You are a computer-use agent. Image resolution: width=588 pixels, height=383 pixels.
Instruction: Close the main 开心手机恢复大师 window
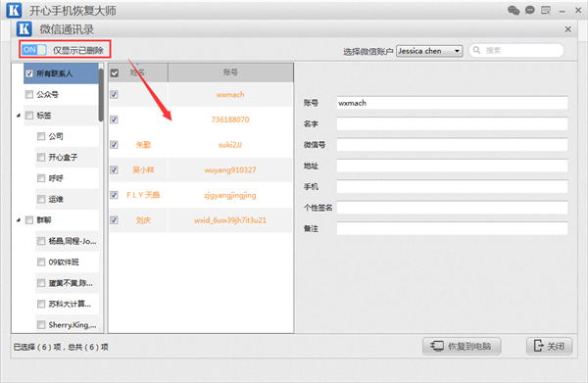578,11
